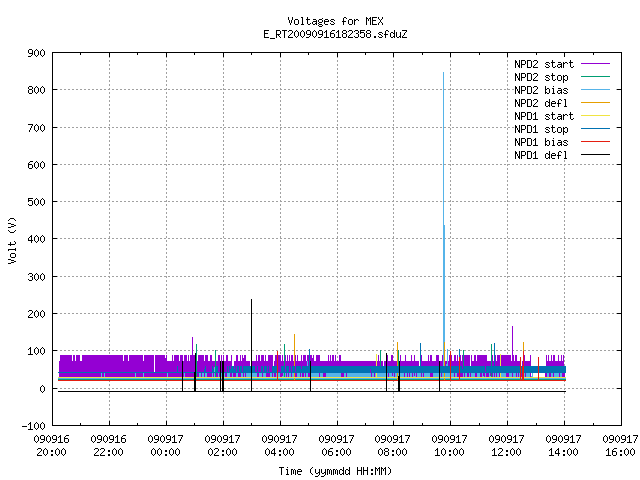This screenshot has width=640, height=480.
Task: Click the 'Time (yymmdd HH:MM)' x-axis label
Action: coord(335,471)
